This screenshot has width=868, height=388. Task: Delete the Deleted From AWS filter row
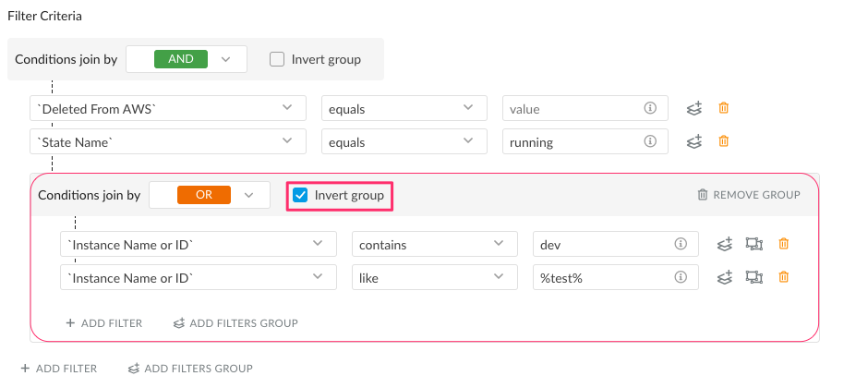point(723,108)
